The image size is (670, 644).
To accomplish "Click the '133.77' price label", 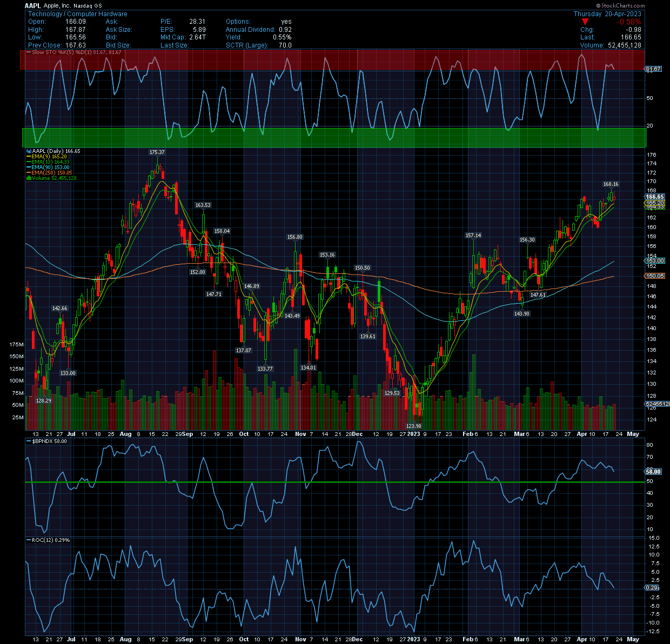I will click(x=265, y=369).
